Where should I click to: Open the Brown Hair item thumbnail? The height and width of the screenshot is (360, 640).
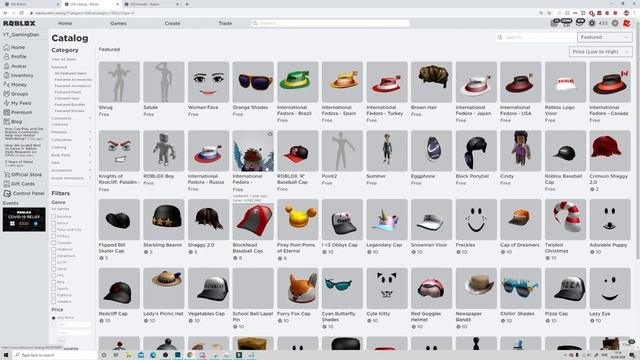[431, 82]
